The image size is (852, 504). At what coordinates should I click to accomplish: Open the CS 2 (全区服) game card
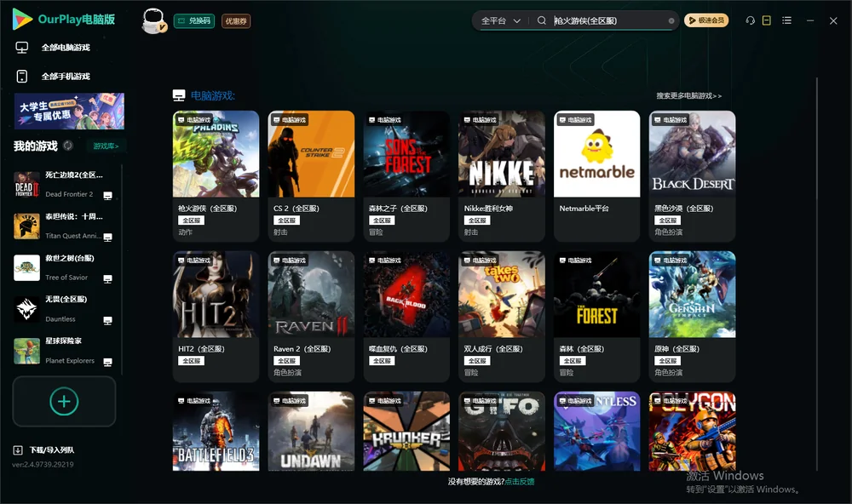tap(311, 176)
